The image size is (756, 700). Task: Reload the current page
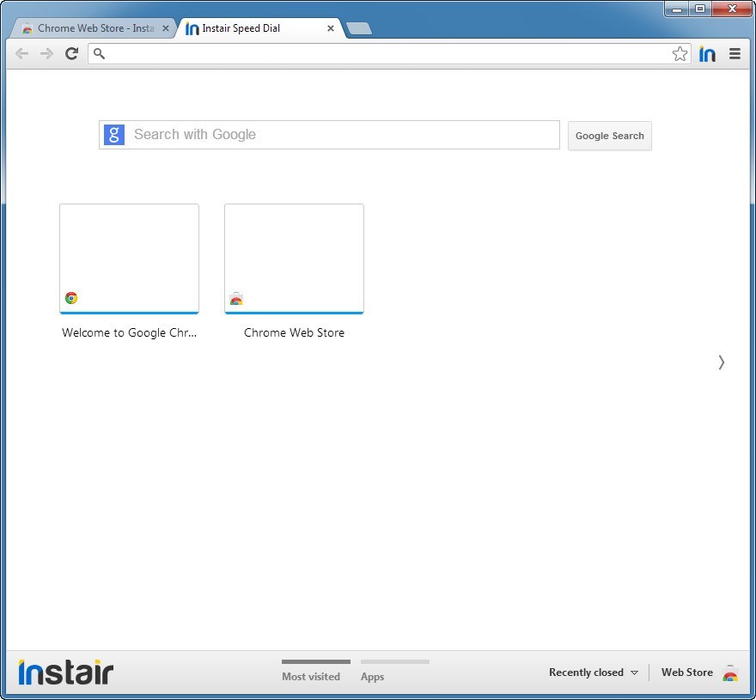pyautogui.click(x=71, y=53)
